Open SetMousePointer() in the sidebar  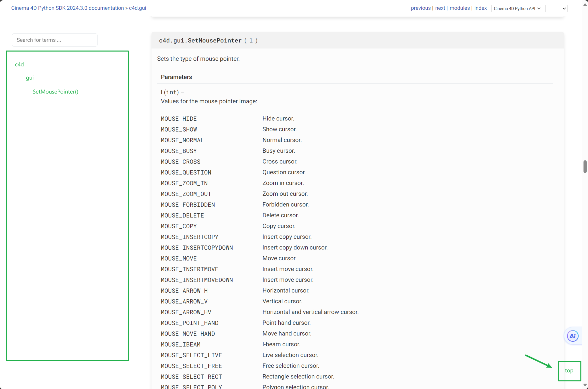point(55,92)
